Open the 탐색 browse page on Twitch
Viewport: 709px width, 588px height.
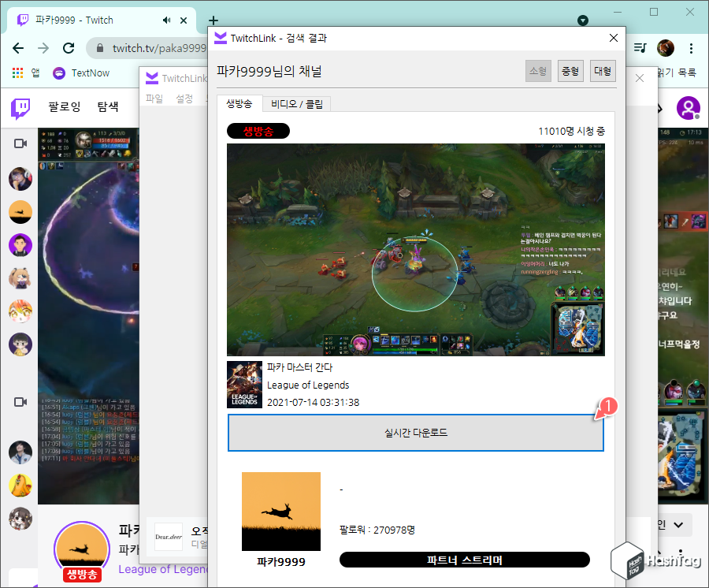(x=108, y=106)
